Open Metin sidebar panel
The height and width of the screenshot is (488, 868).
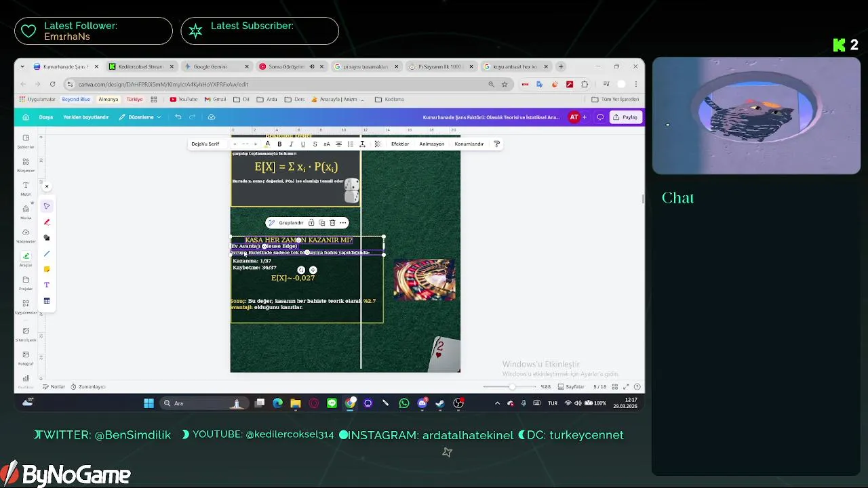[x=26, y=188]
